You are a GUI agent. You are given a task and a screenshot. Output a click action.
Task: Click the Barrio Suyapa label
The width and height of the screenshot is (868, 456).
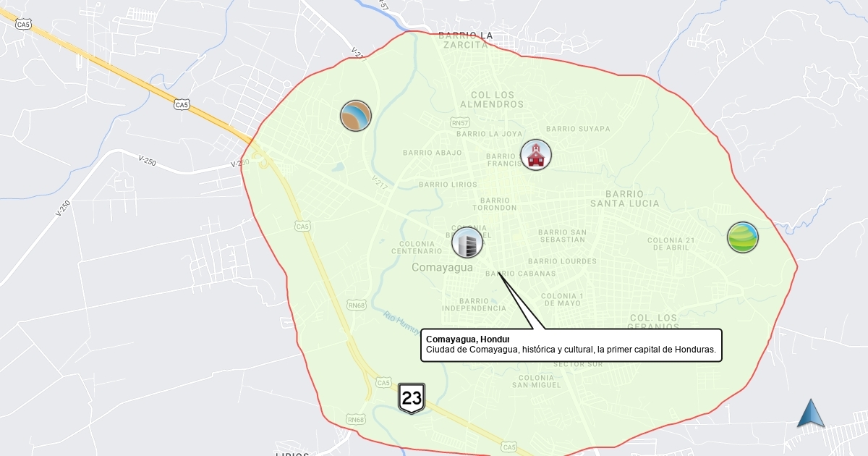click(579, 129)
